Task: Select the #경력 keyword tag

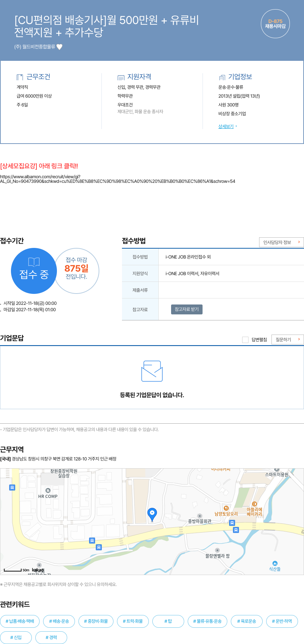Action: 51,637
